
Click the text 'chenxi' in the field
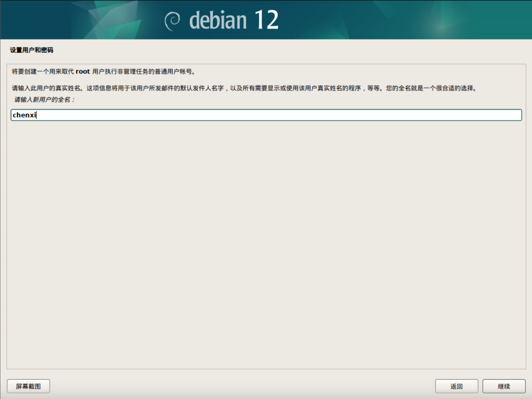[x=24, y=115]
